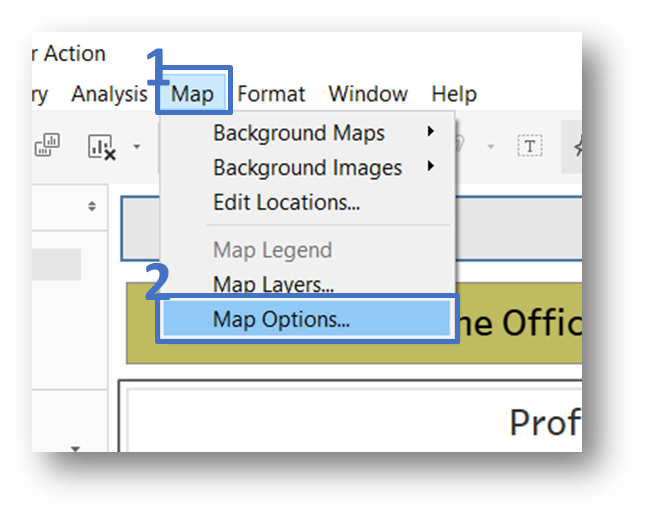Open the Help menu
The image size is (647, 517).
coord(454,94)
